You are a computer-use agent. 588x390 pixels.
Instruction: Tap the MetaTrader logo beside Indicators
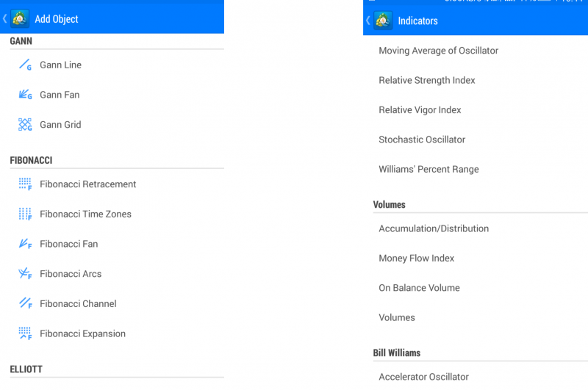coord(383,21)
